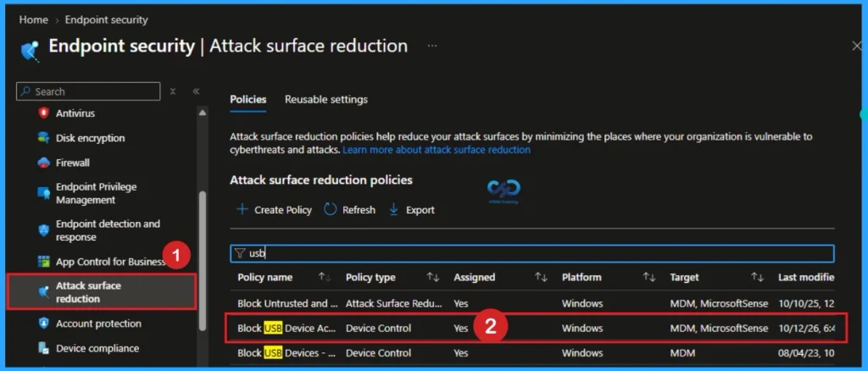Open Disk encryption in the sidebar

[90, 138]
